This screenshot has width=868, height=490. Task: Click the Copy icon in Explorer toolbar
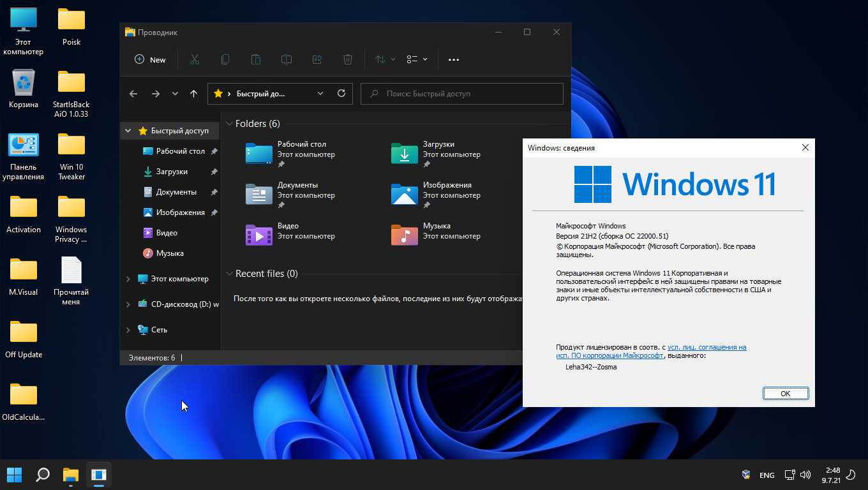coord(225,59)
